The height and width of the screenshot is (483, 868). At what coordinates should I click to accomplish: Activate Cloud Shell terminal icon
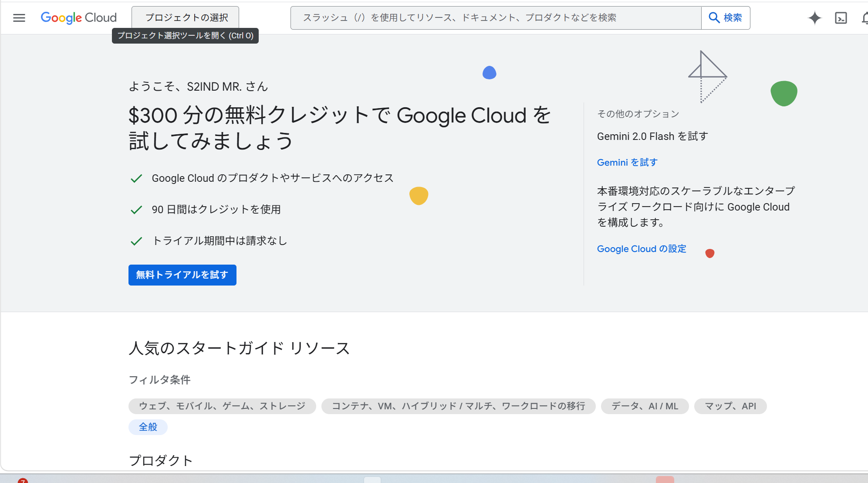(841, 18)
